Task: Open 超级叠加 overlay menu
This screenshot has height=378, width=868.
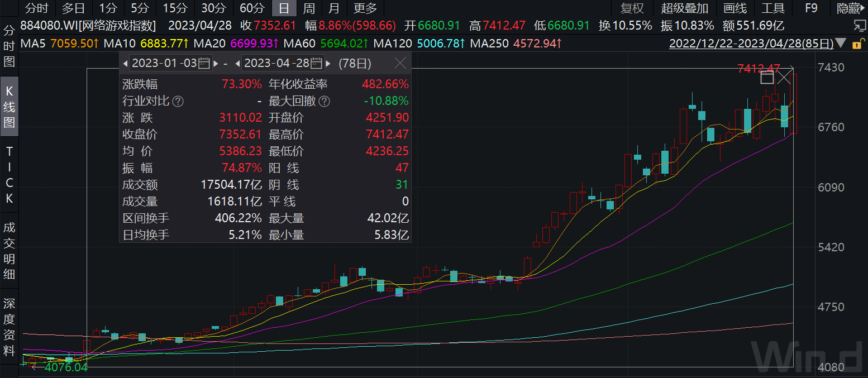Action: click(x=685, y=8)
